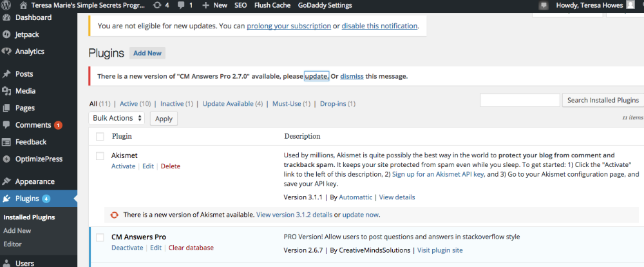Viewport: 644px width, 267px height.
Task: Click the Users sidebar icon
Action: click(6, 263)
